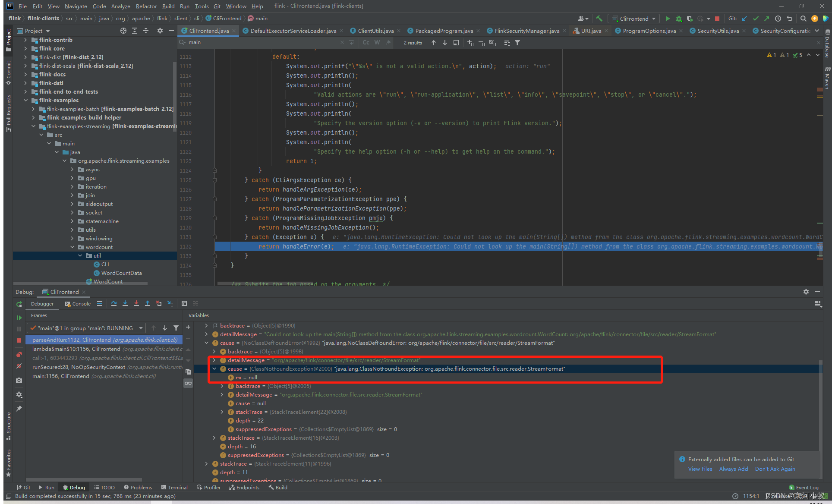Click the Always Add link in the notification
This screenshot has width=832, height=504.
[x=733, y=469]
